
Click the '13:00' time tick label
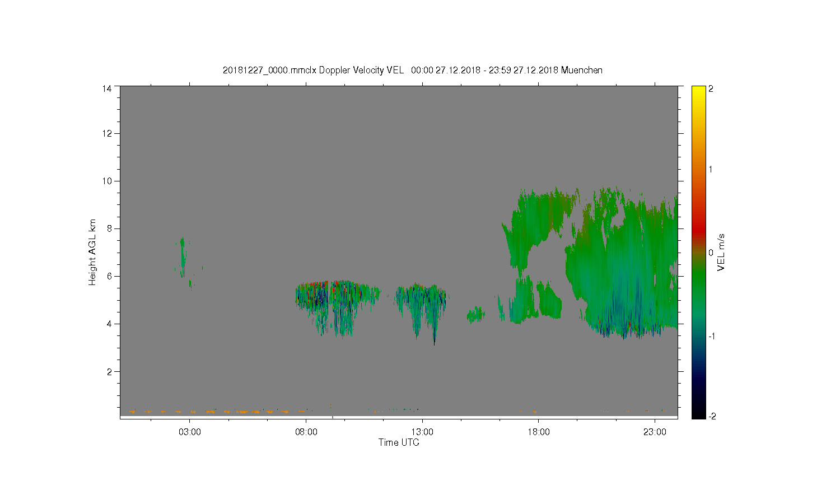422,432
